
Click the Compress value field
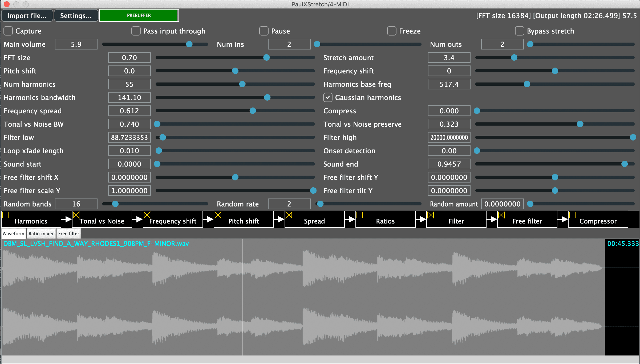pyautogui.click(x=449, y=111)
